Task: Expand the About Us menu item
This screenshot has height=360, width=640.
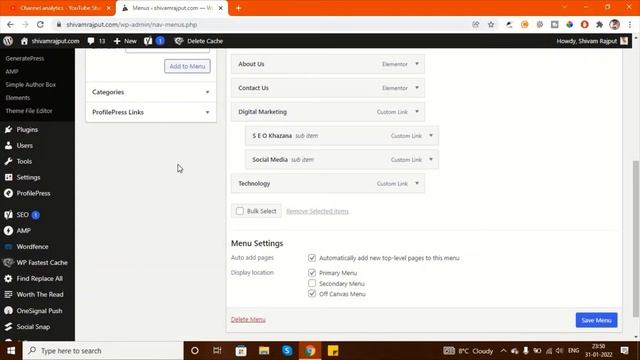Action: [417, 64]
